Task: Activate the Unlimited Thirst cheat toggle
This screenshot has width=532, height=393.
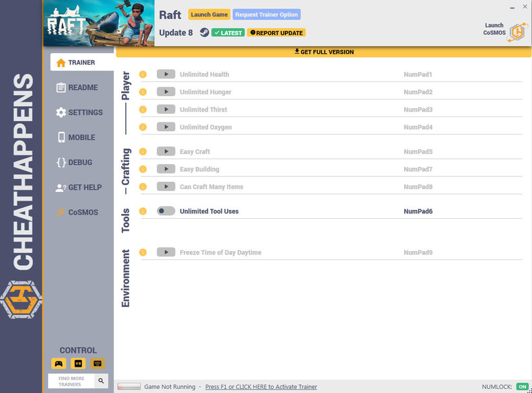Action: coord(166,110)
